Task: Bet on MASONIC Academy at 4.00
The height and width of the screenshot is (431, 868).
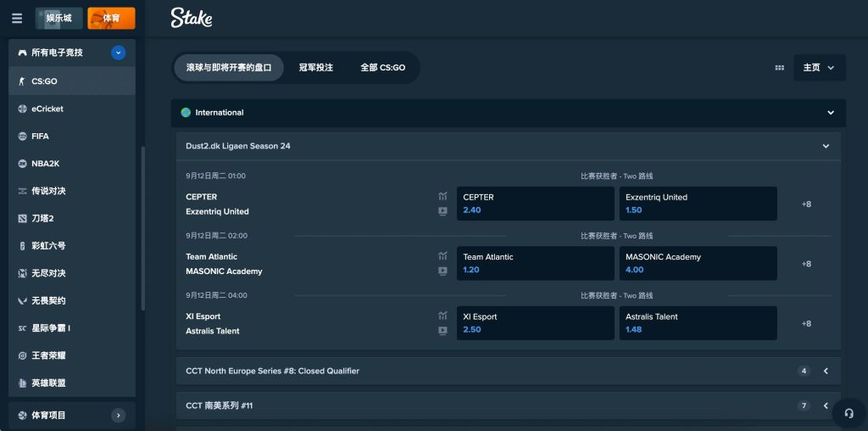Action: pos(698,263)
